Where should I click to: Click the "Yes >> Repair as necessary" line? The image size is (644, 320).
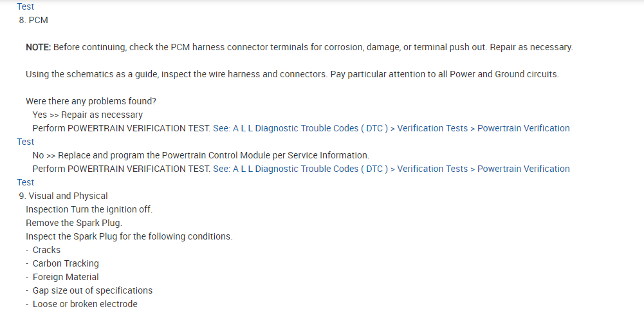coord(87,115)
